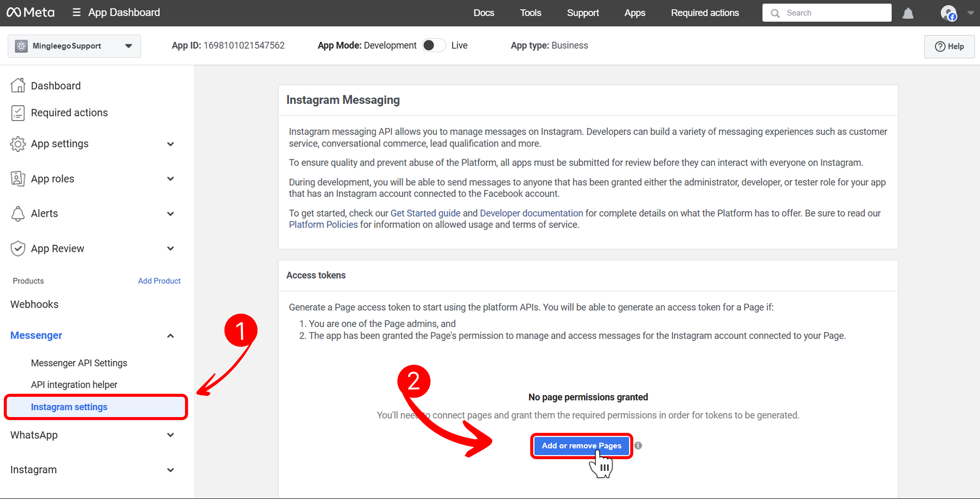
Task: Open the Platform Policies link
Action: pos(323,225)
